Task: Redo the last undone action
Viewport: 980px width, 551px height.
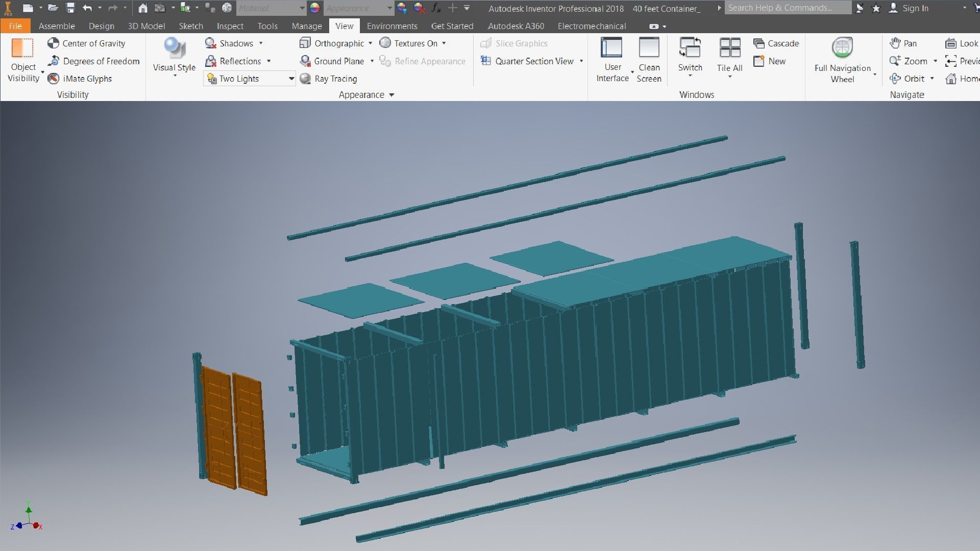Action: click(x=113, y=8)
